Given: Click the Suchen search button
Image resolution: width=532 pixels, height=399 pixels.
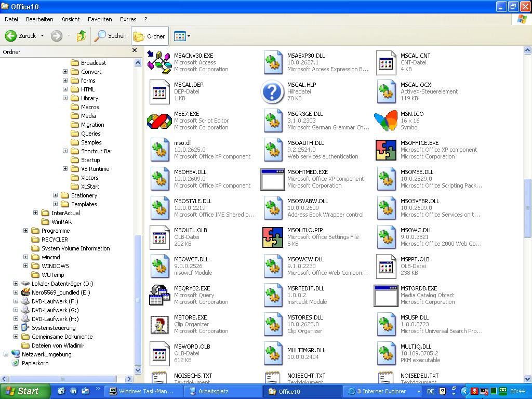Looking at the screenshot, I should [x=110, y=36].
